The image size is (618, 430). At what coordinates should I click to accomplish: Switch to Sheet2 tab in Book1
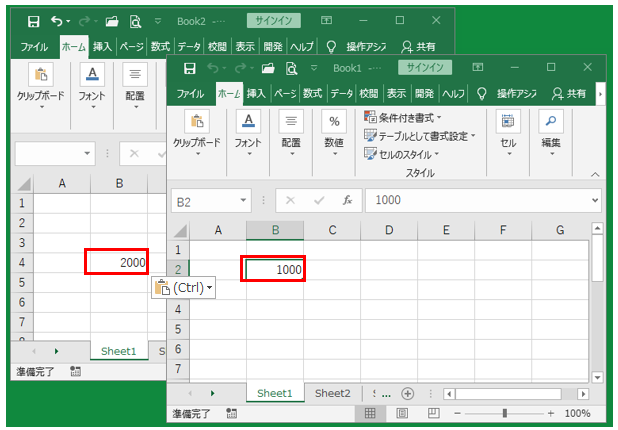pos(333,393)
